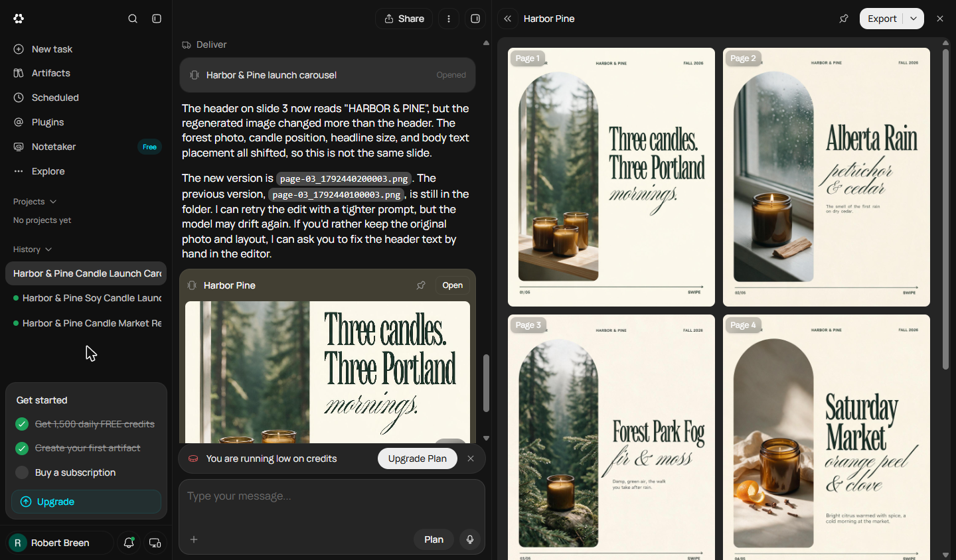Click the Export button
Screen dimensions: 956x560
[882, 19]
